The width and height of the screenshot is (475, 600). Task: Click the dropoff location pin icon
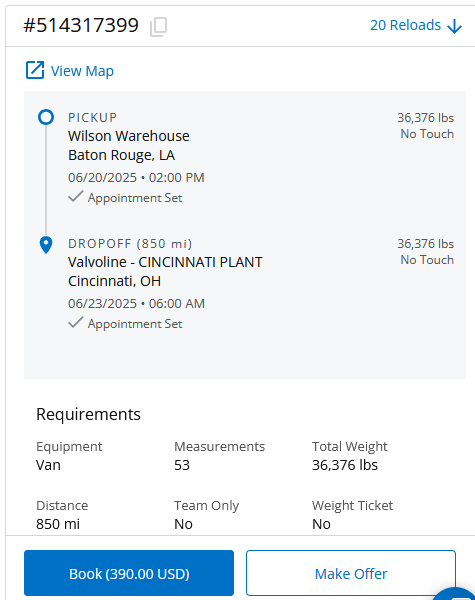point(46,245)
